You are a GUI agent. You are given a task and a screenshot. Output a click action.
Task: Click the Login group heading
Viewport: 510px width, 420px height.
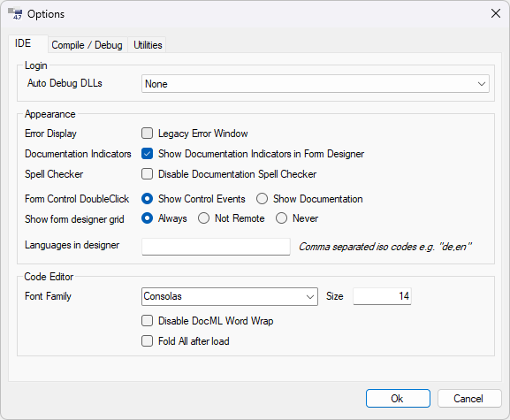coord(36,65)
